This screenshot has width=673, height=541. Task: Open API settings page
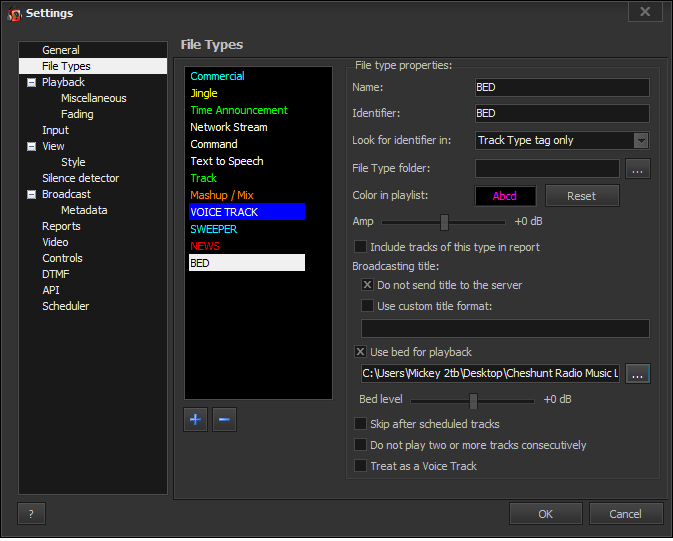tap(51, 291)
